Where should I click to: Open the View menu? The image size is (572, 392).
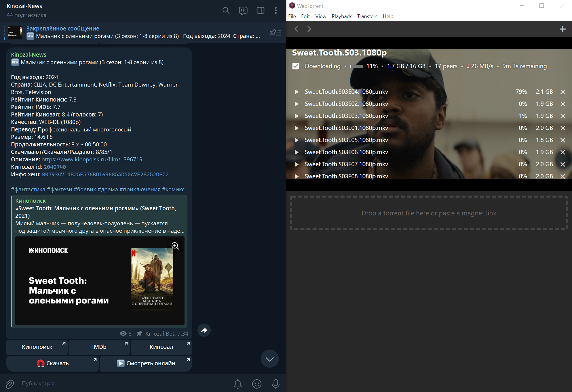coord(321,16)
